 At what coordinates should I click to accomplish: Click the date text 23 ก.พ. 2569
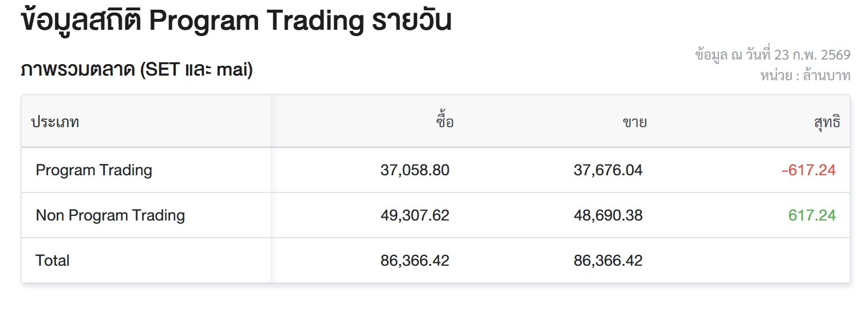[x=812, y=55]
